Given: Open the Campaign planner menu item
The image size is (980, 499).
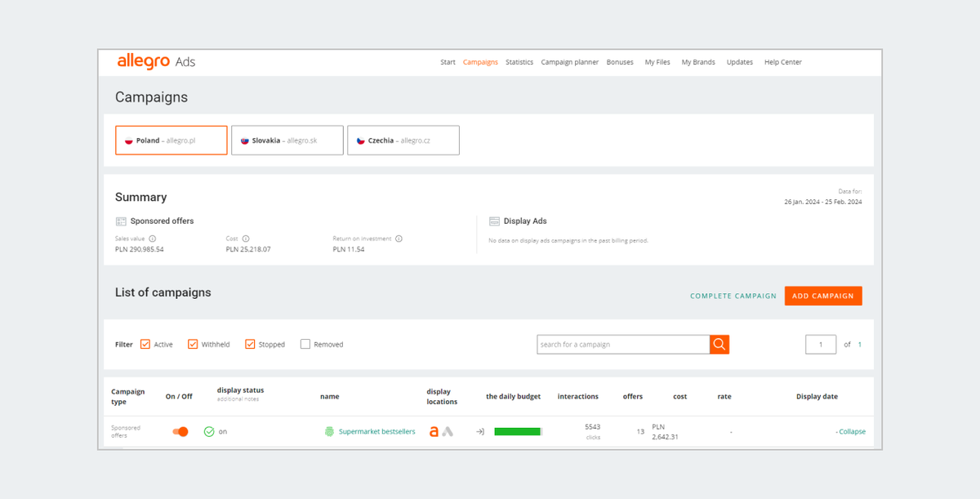Looking at the screenshot, I should pyautogui.click(x=570, y=62).
